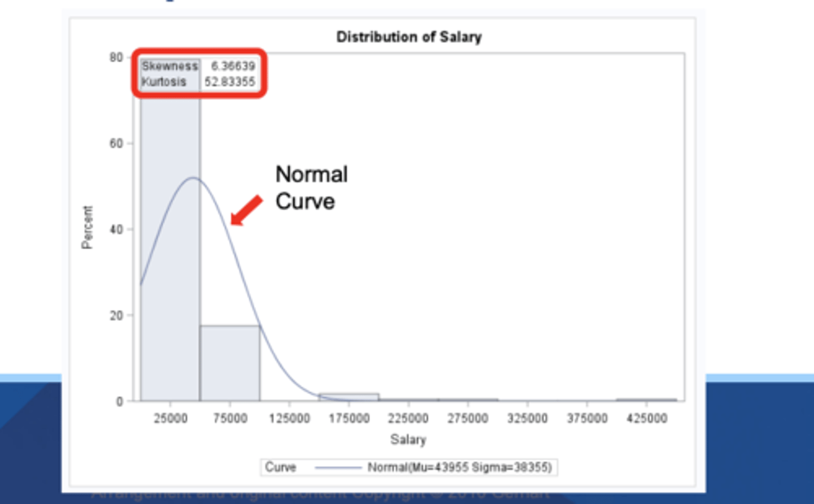Viewport: 814px width, 504px height.
Task: Select the Skewness value 6.36639
Action: point(233,66)
